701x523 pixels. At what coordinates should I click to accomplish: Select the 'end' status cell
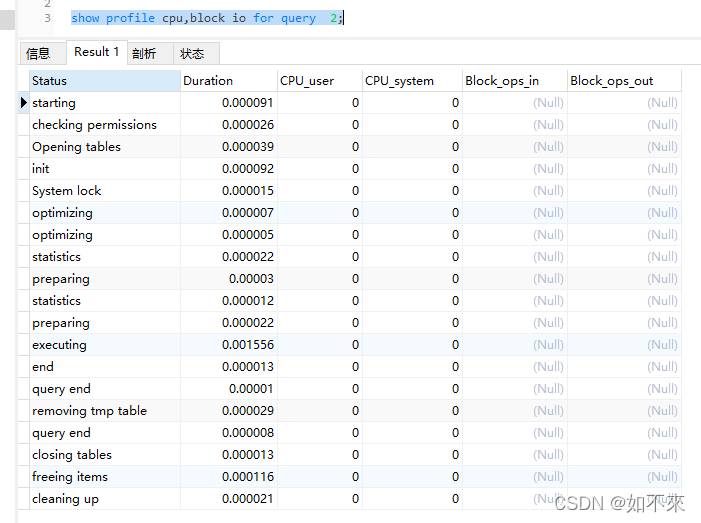click(x=105, y=367)
